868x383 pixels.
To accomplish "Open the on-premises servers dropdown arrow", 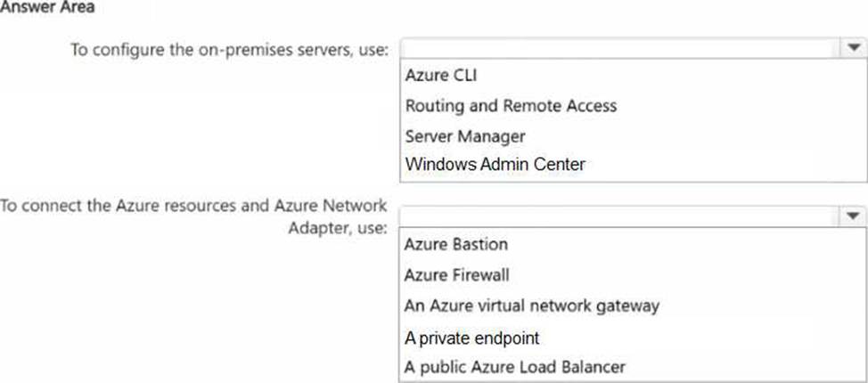I will coord(850,47).
